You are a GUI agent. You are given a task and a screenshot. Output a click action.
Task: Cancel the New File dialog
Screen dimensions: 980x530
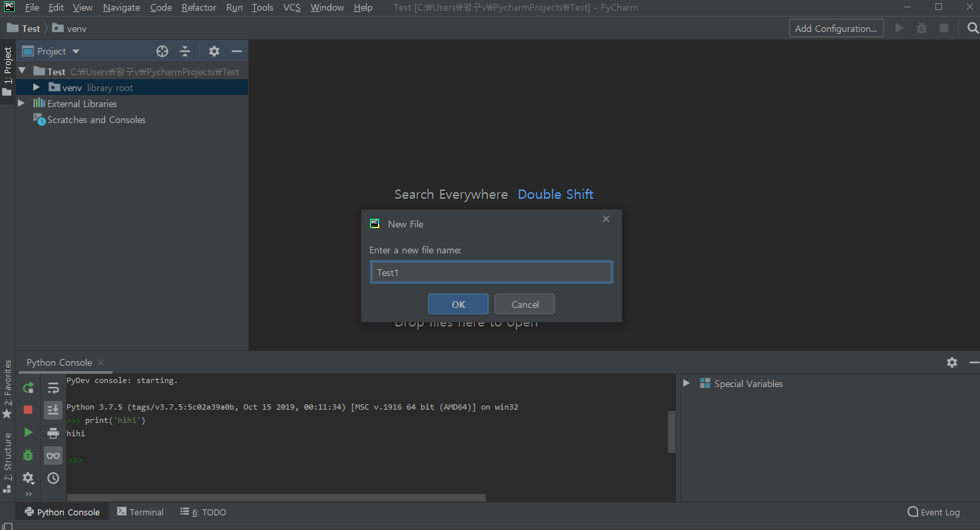(x=525, y=304)
